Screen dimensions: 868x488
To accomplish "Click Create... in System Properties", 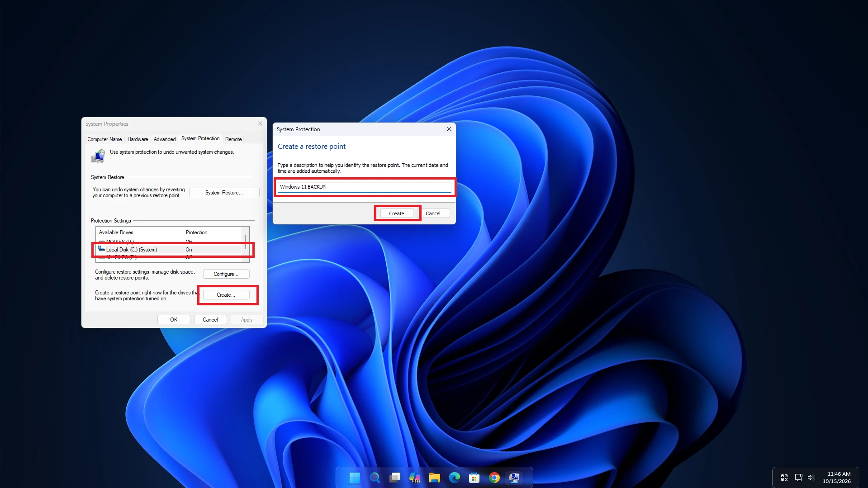I will point(226,295).
